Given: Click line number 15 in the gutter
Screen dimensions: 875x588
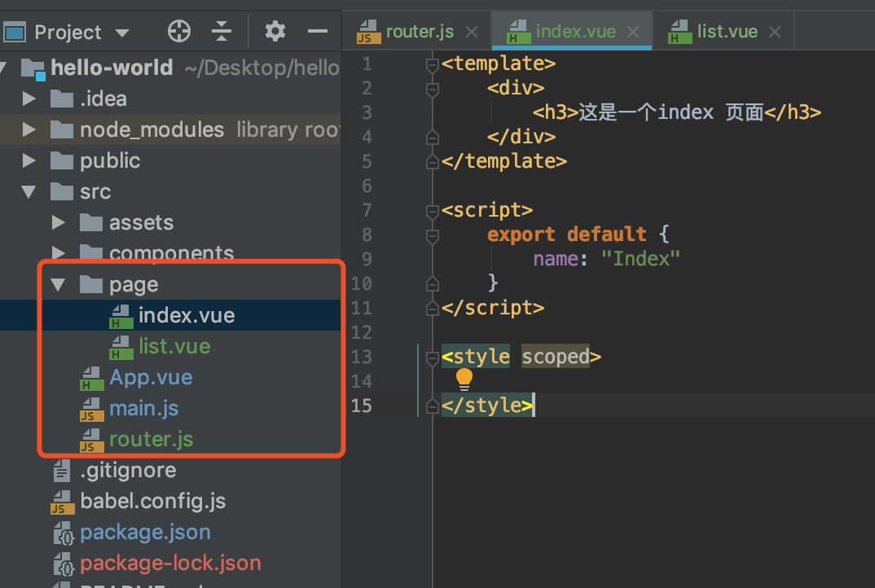Looking at the screenshot, I should (361, 406).
